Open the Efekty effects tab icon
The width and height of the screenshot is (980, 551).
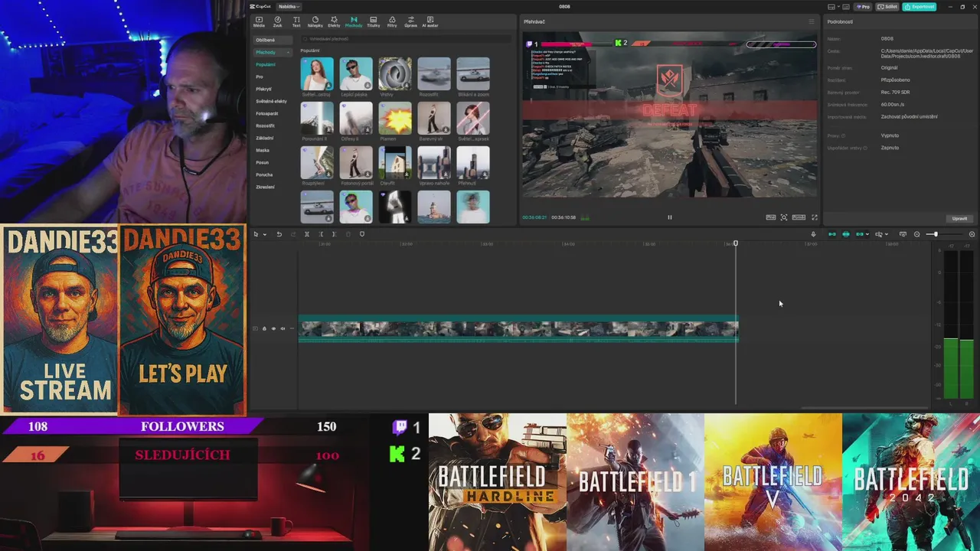(x=334, y=20)
